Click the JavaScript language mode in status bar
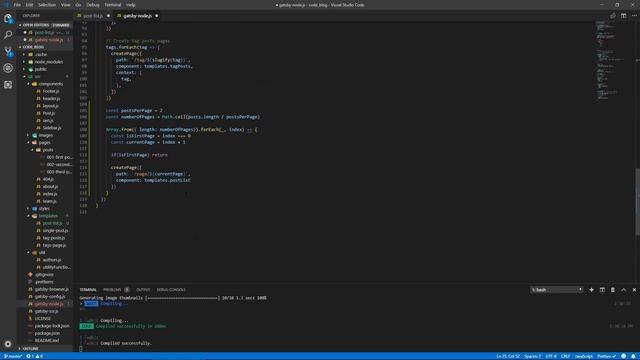 (x=584, y=356)
